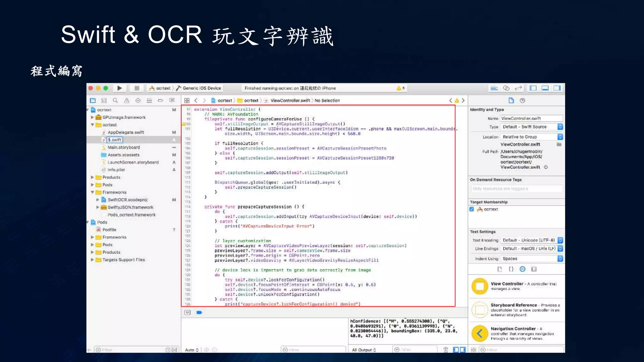Viewport: 644px width, 362px height.
Task: Select the Assistant editor overlapping-circles icon
Action: 506,88
